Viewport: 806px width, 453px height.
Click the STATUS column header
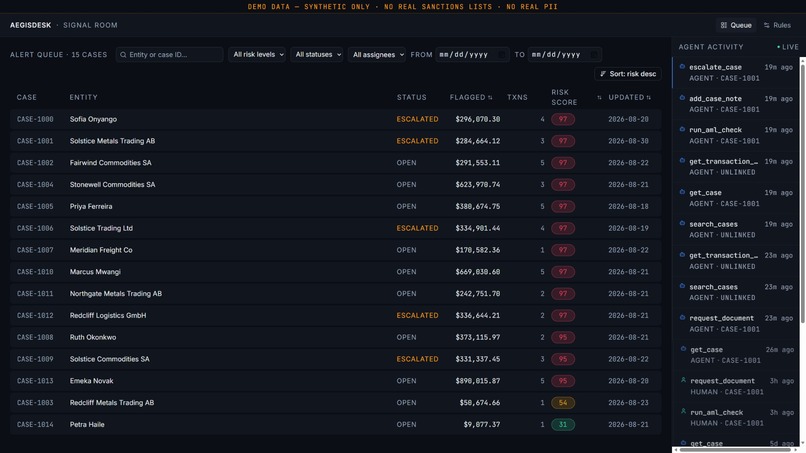coord(411,97)
